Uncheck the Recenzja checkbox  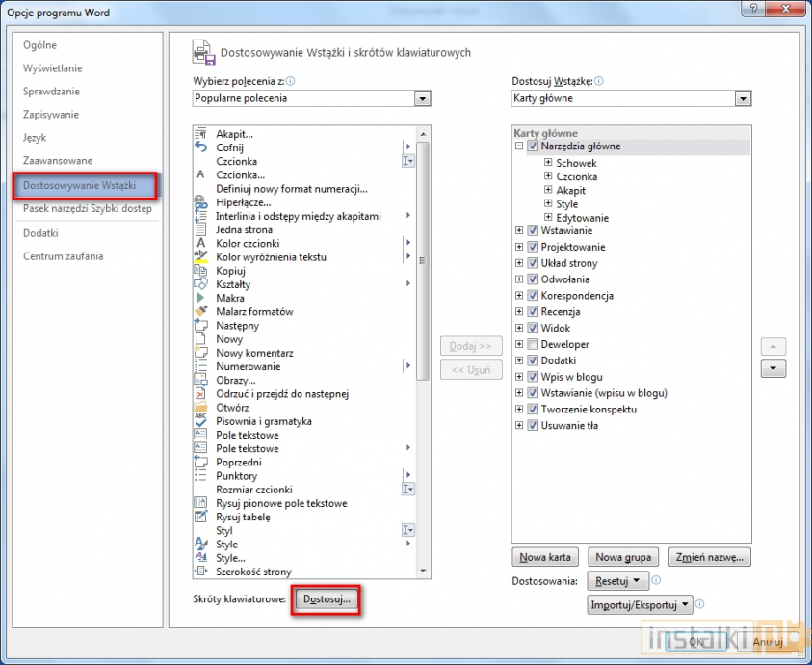(x=533, y=312)
